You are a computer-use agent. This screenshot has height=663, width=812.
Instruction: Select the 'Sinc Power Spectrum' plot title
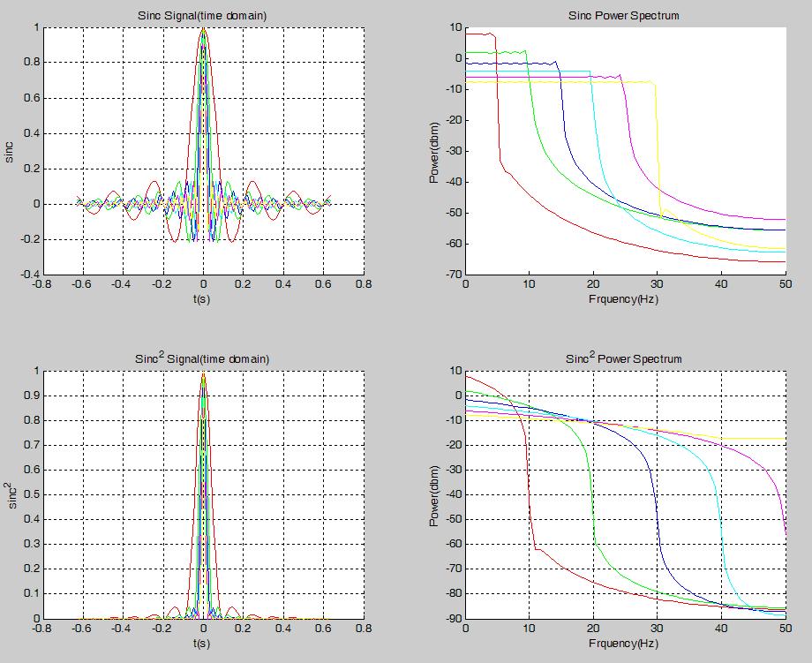pyautogui.click(x=625, y=16)
